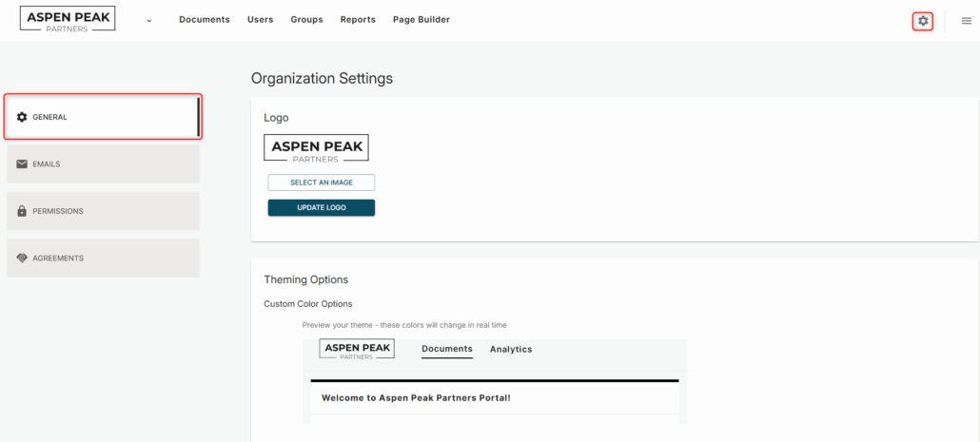Click the logo image in Logo section

coord(316,150)
